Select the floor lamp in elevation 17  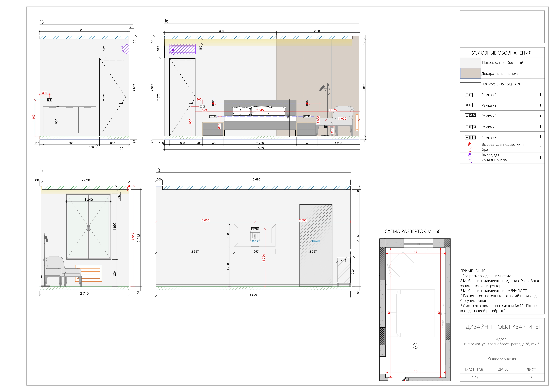click(45, 260)
